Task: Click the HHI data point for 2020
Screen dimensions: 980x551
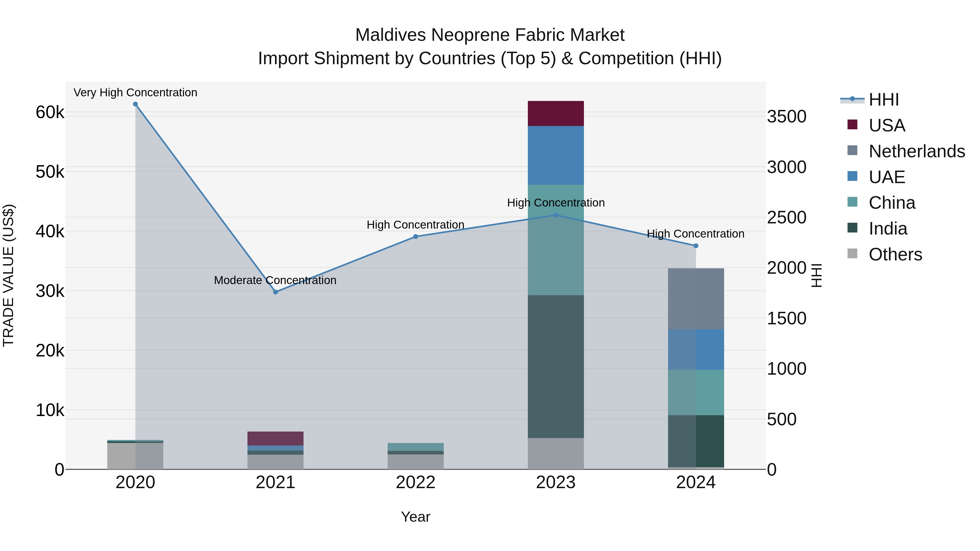Action: pyautogui.click(x=136, y=104)
